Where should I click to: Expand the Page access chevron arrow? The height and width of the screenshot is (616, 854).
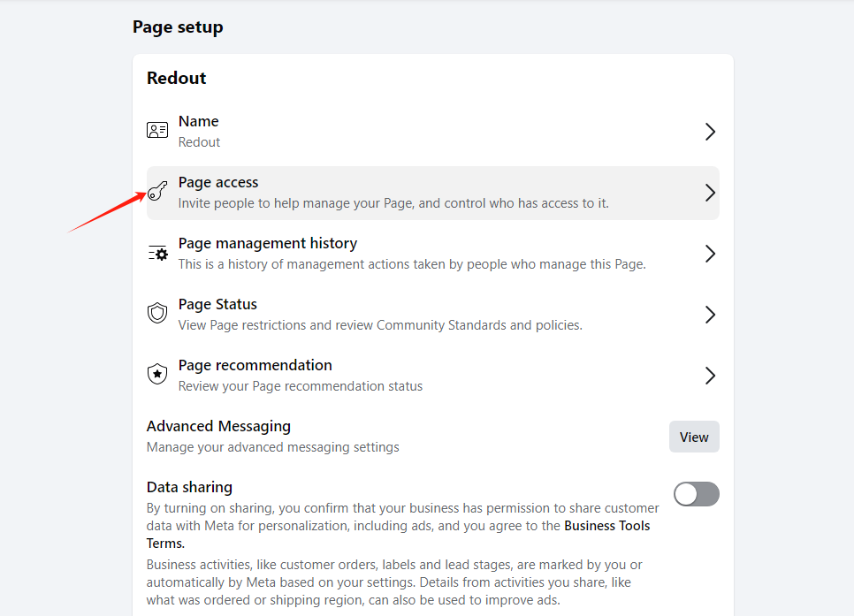[710, 193]
